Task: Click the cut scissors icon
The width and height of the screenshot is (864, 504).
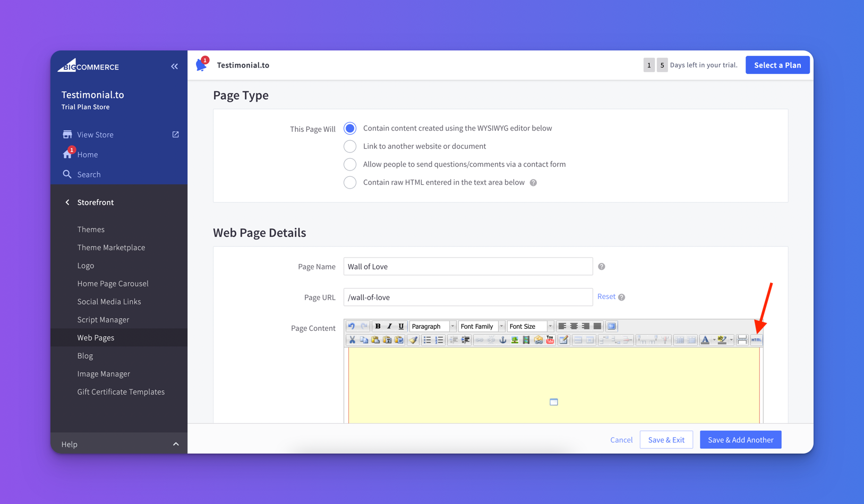Action: click(x=352, y=340)
